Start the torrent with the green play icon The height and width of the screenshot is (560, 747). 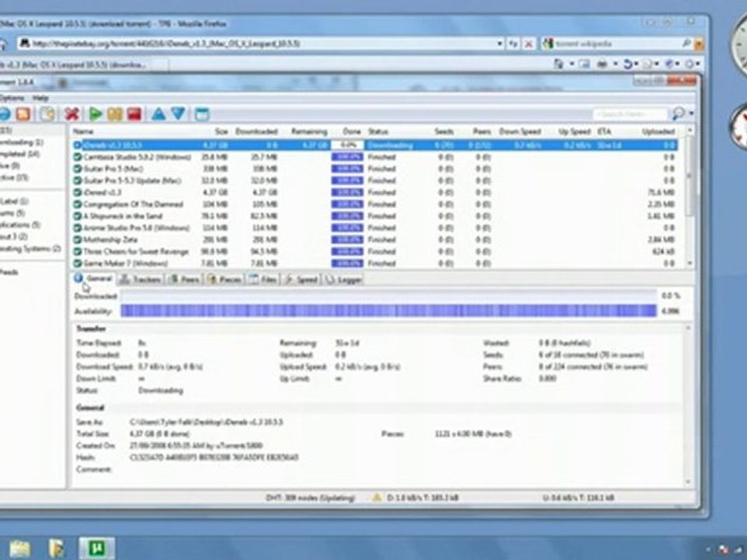pyautogui.click(x=96, y=114)
